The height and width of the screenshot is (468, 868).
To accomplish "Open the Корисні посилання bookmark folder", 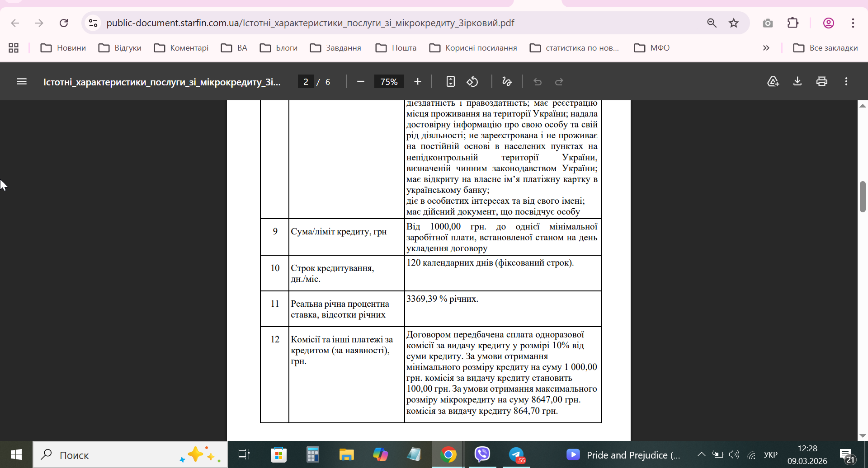I will 473,48.
